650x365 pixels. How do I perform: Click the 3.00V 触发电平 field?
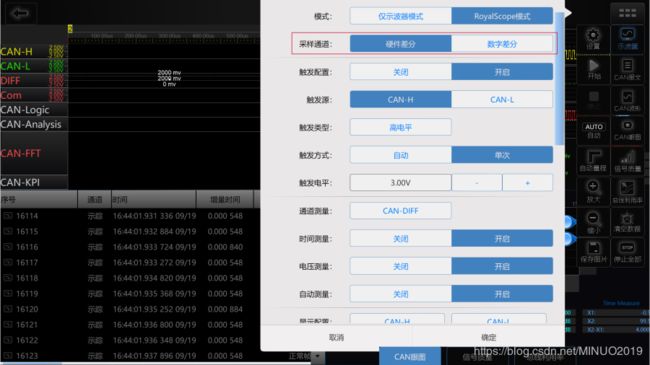[400, 183]
